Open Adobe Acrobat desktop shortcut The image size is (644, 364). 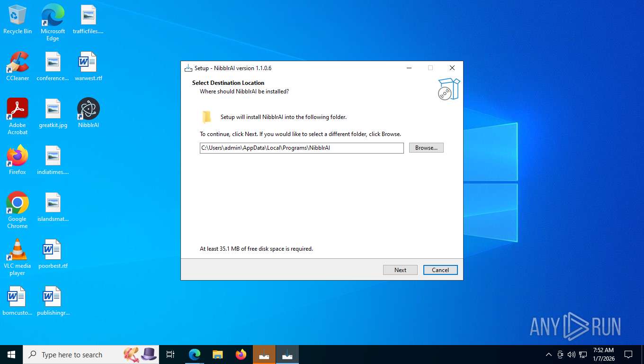18,117
